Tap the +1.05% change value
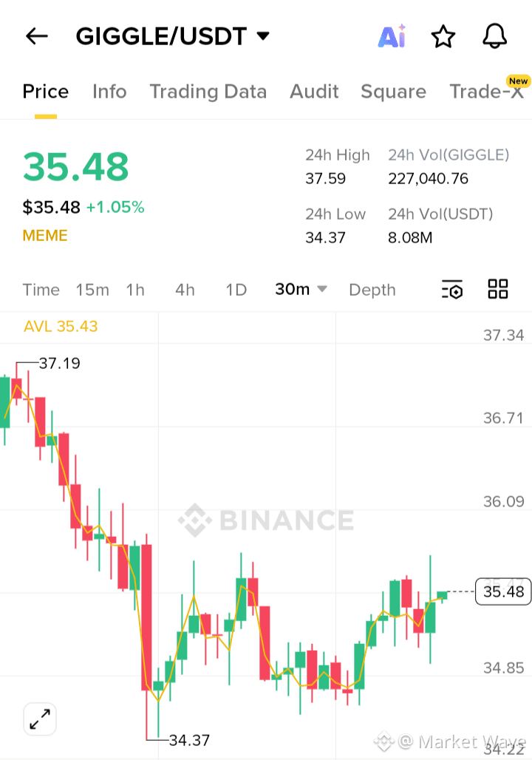Viewport: 532px width, 760px height. (115, 208)
